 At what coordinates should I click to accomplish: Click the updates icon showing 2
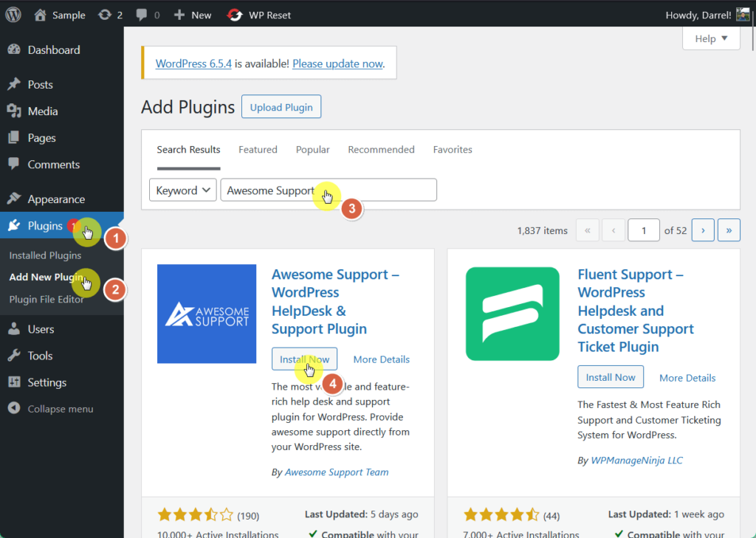[x=104, y=15]
